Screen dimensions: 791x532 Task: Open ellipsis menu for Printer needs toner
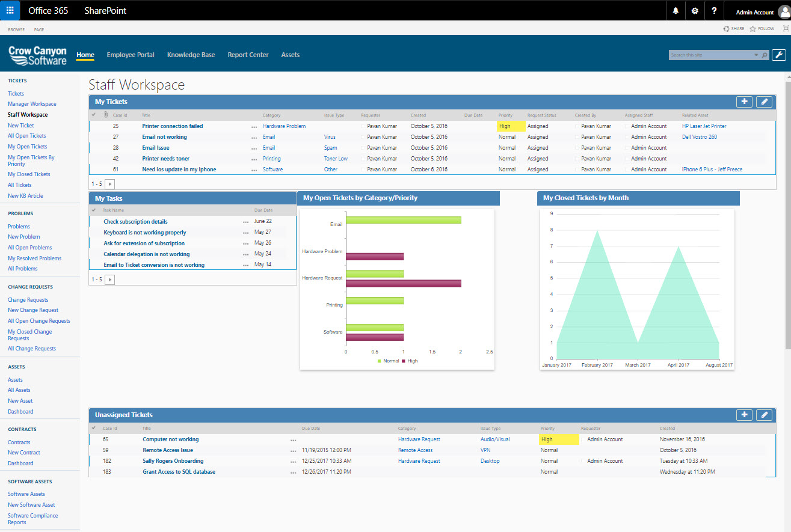[x=254, y=159]
